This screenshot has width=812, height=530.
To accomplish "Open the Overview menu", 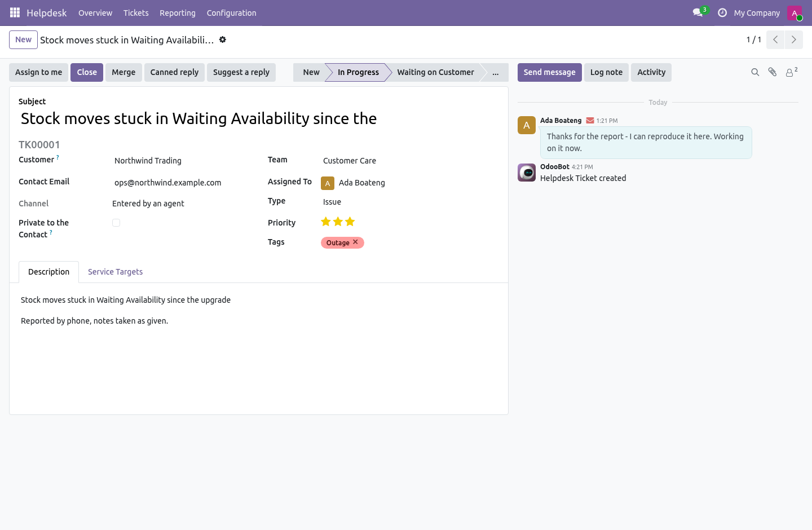I will (x=95, y=13).
